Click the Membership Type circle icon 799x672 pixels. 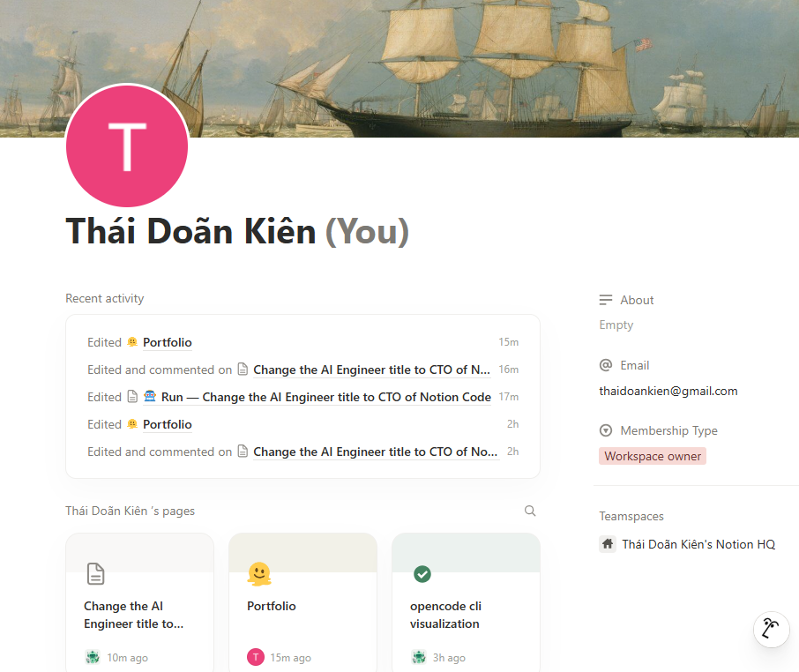[605, 430]
